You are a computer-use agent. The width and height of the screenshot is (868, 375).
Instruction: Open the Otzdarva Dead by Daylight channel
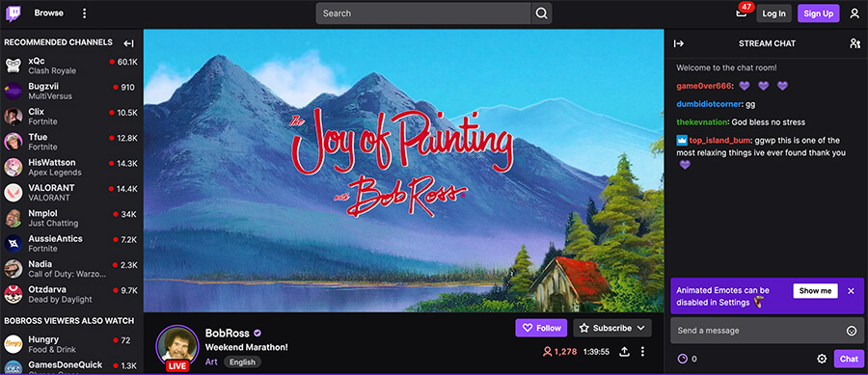(x=71, y=294)
